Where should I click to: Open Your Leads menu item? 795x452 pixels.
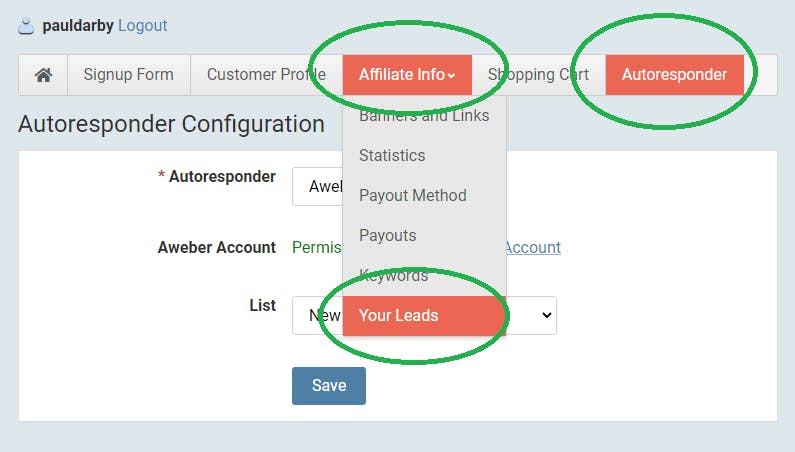click(x=424, y=316)
